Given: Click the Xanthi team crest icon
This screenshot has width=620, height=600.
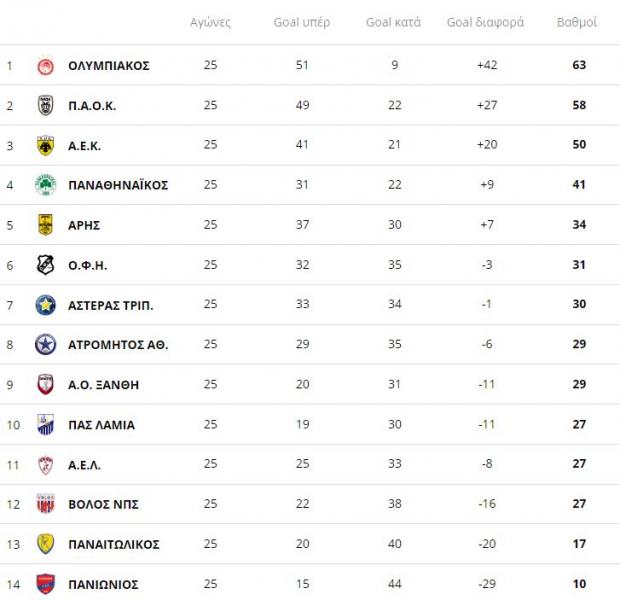Looking at the screenshot, I should tap(44, 385).
